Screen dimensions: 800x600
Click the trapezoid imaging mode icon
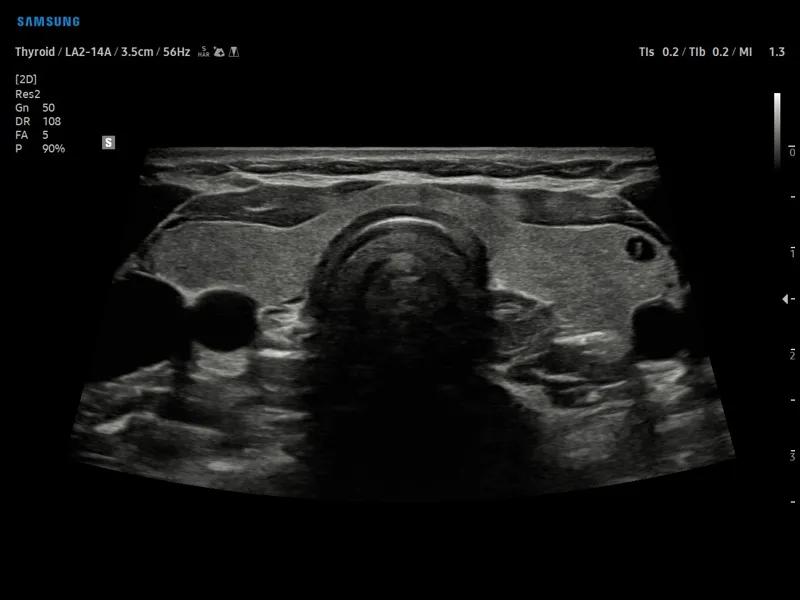(x=234, y=52)
